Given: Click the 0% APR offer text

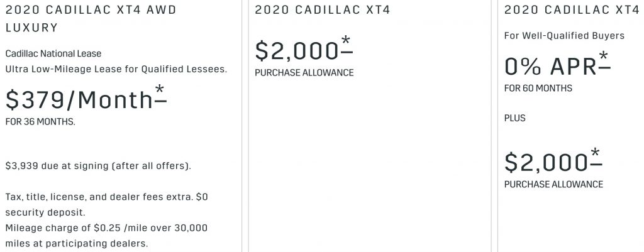Looking at the screenshot, I should click(x=550, y=67).
